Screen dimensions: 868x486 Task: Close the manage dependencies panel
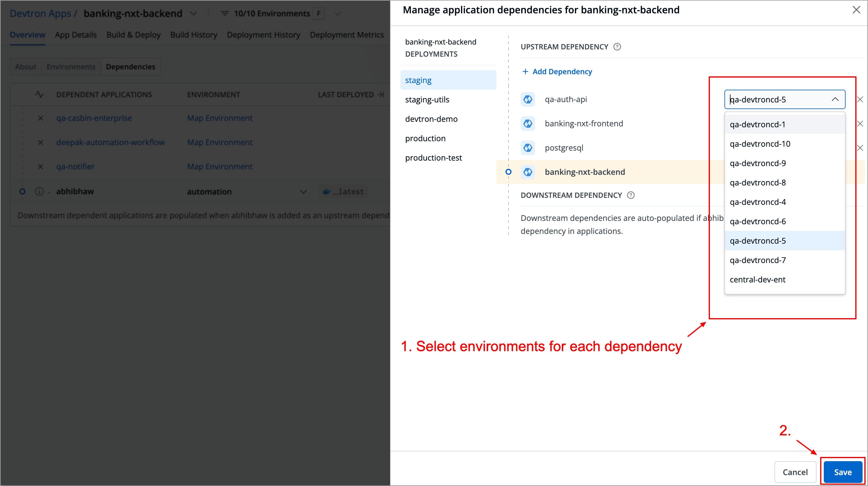click(x=856, y=10)
